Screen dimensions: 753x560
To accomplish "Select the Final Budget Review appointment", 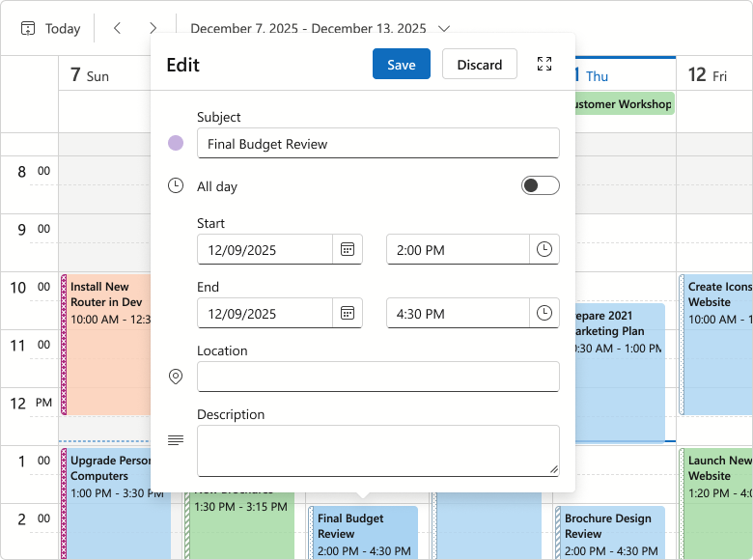I will click(x=364, y=533).
